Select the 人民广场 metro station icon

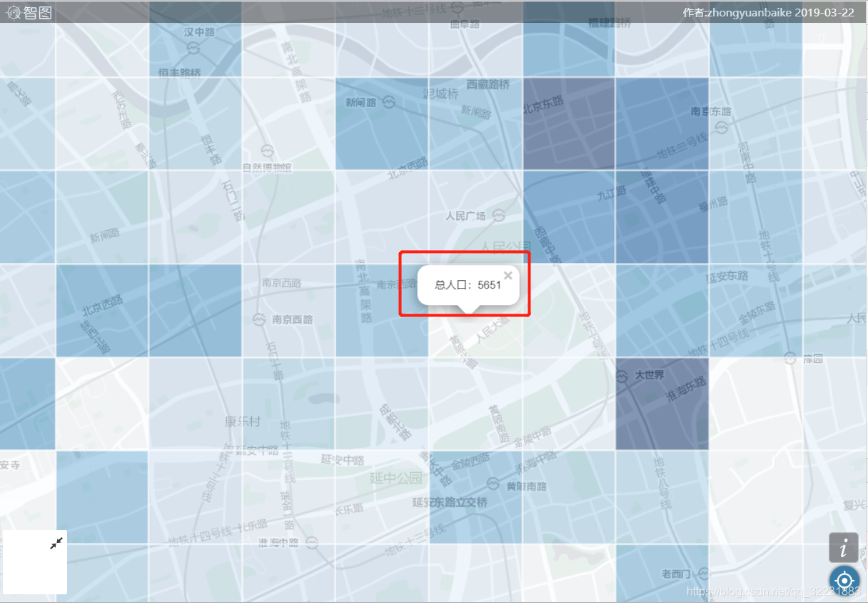[498, 216]
